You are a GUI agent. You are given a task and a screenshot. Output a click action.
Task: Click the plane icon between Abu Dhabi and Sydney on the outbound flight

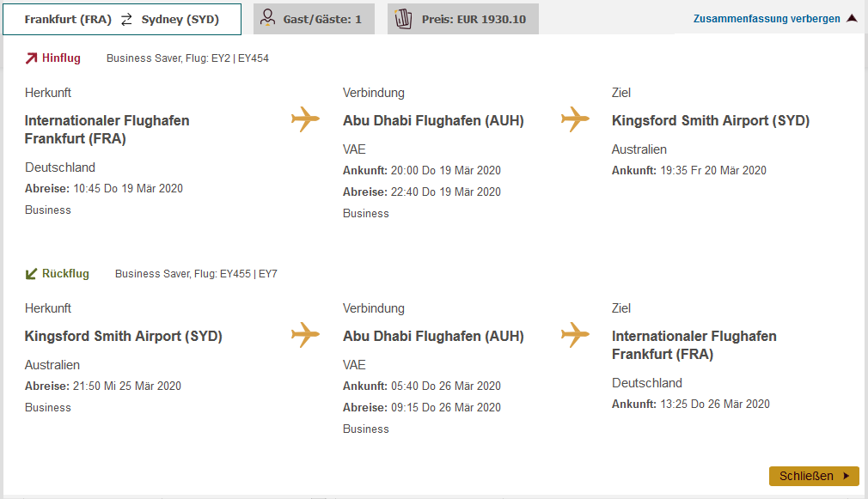(575, 119)
